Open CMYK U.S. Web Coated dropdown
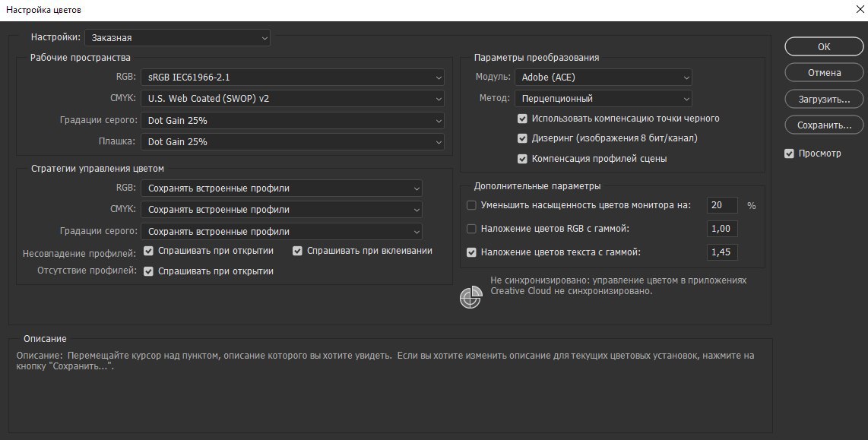Image resolution: width=868 pixels, height=440 pixels. (x=293, y=98)
